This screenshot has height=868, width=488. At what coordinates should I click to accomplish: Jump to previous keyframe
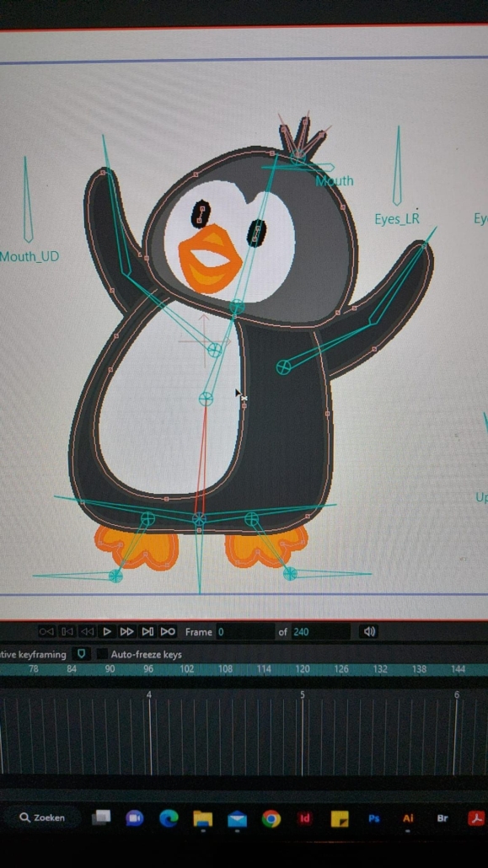tap(67, 632)
